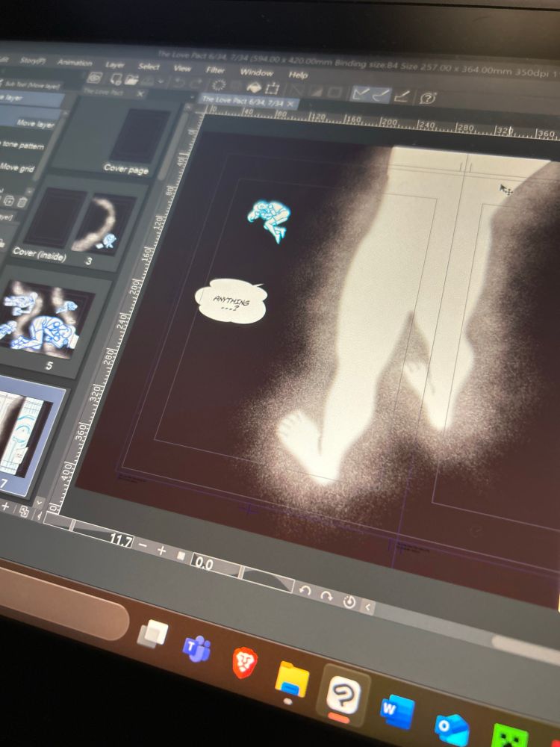Click the rotation angle field showing 0.0
The image size is (560, 747).
click(204, 563)
